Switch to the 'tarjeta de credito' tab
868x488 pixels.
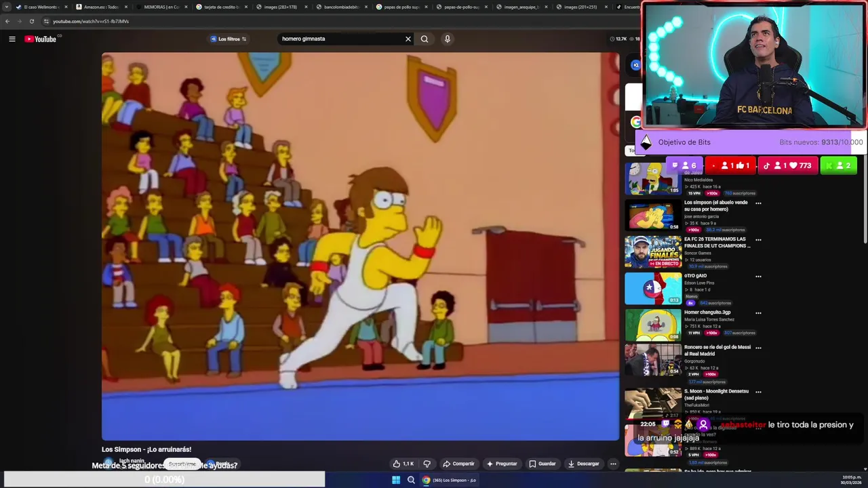(x=220, y=7)
